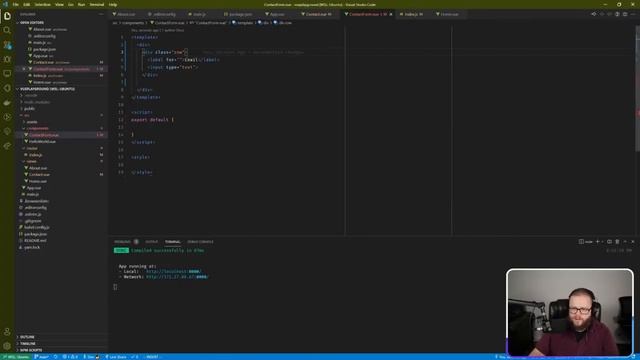Split the terminal panel
Screen dimensions: 640x360
[609, 242]
